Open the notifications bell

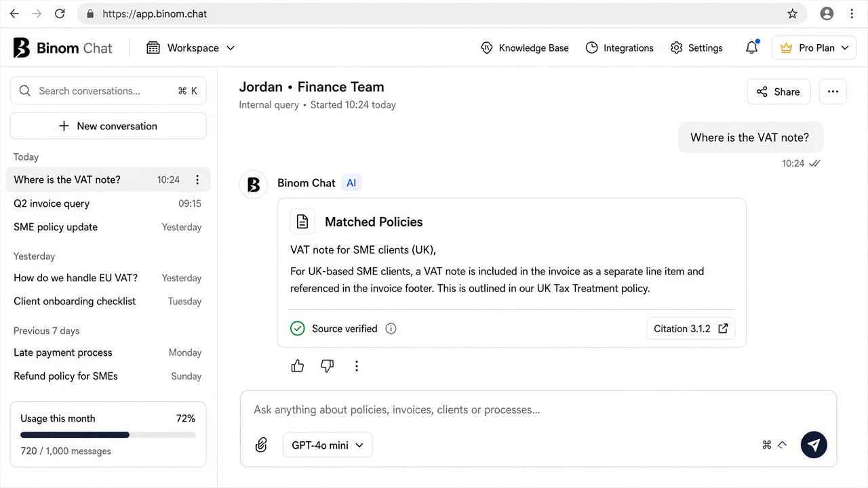coord(751,47)
